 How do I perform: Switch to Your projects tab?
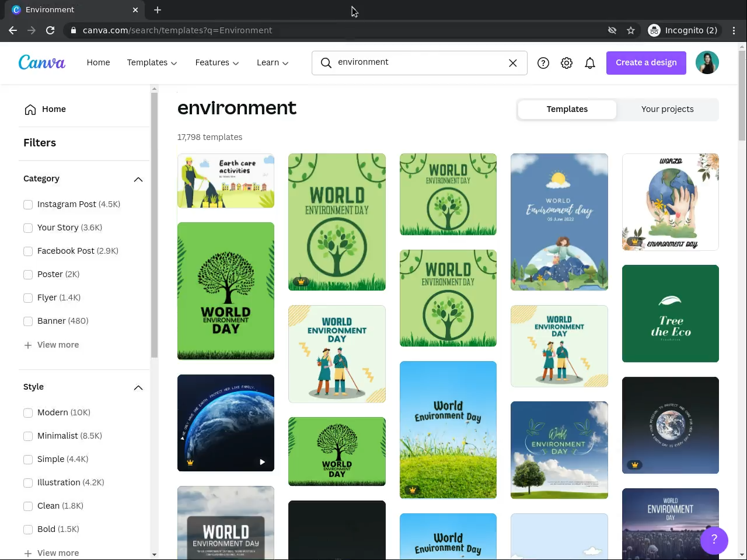click(x=667, y=109)
